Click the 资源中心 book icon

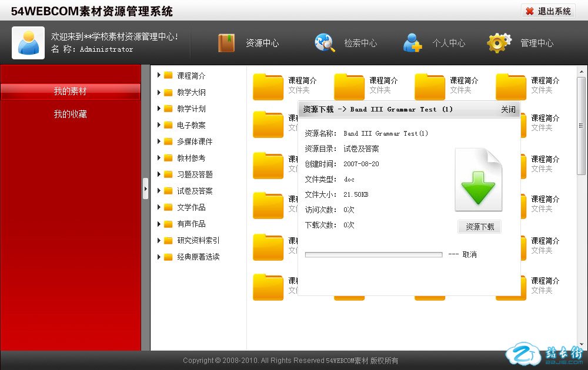(227, 43)
